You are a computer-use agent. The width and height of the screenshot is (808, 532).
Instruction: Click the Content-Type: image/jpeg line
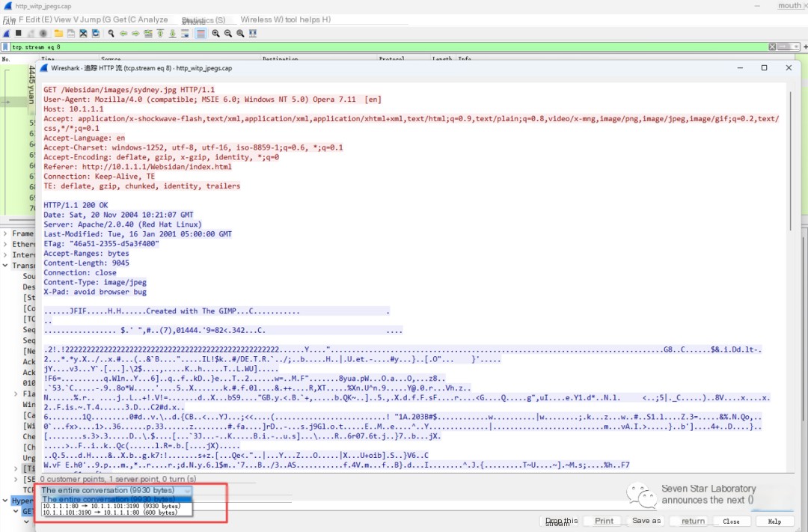click(95, 283)
